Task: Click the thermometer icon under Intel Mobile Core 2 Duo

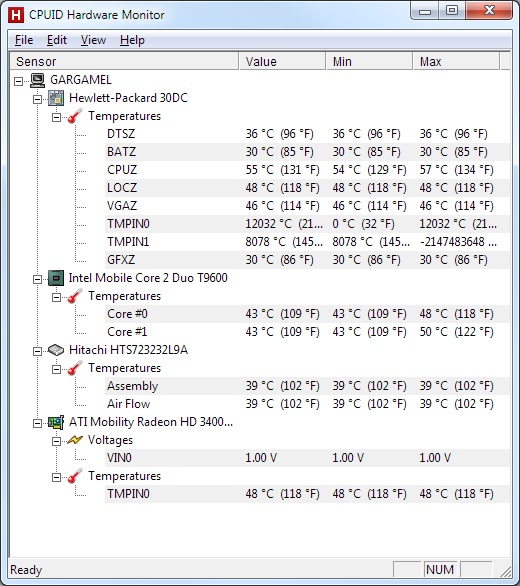Action: 75,296
